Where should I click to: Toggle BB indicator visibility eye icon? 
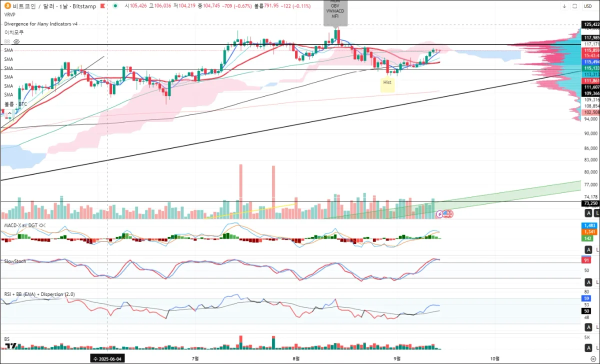click(x=16, y=41)
